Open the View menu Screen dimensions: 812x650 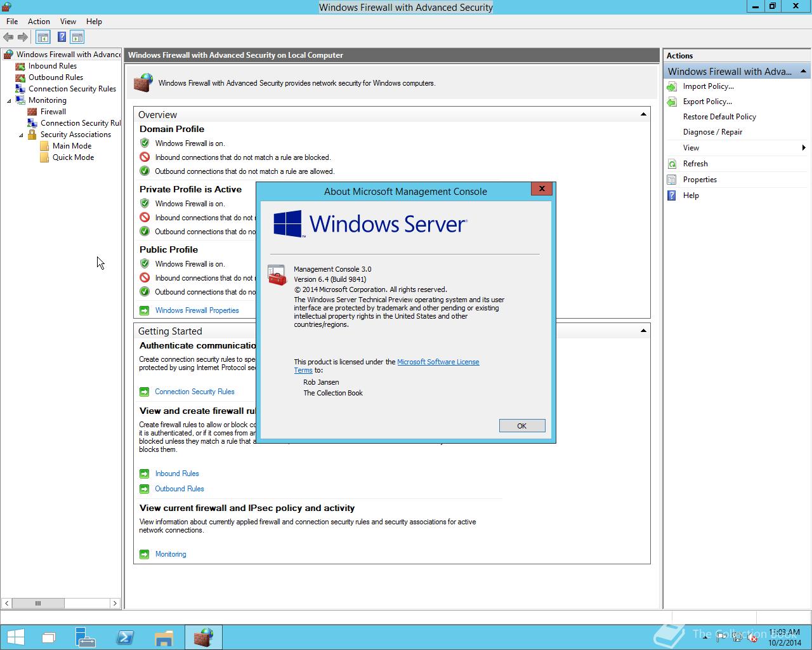(68, 22)
